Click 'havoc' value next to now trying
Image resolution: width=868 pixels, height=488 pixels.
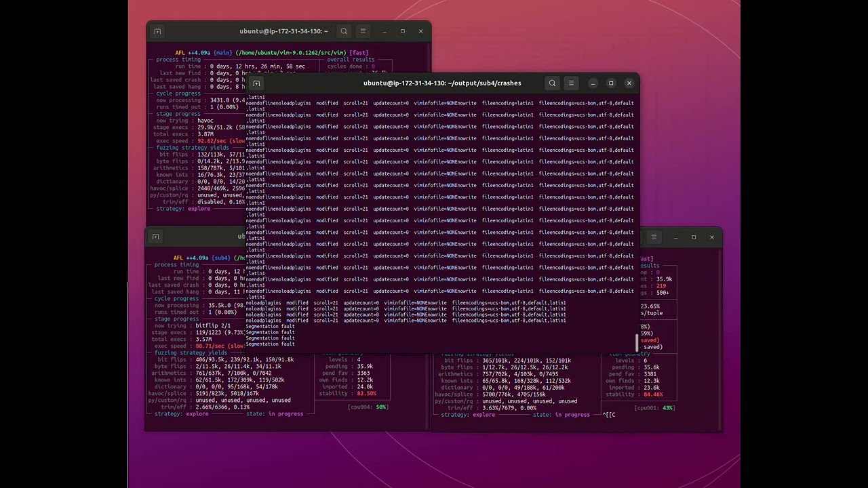205,121
